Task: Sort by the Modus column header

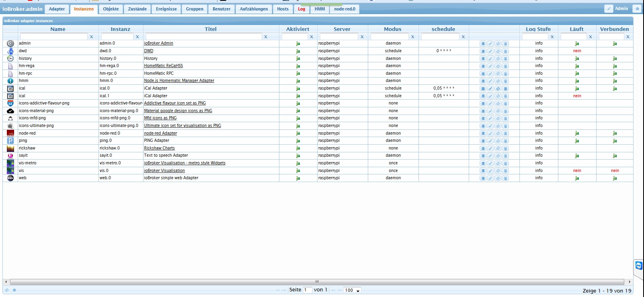Action: pyautogui.click(x=393, y=29)
